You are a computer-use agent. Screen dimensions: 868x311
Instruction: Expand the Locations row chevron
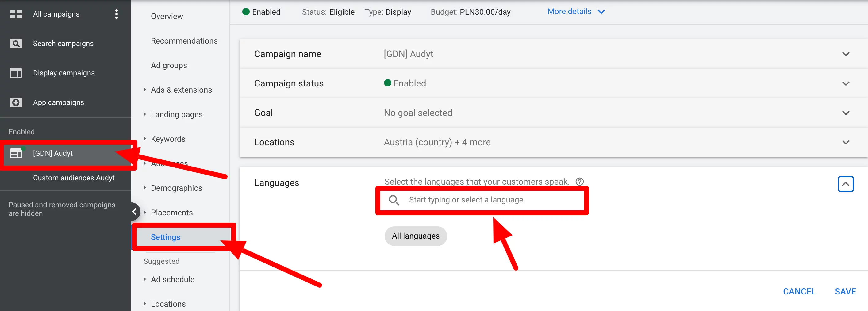click(x=846, y=142)
